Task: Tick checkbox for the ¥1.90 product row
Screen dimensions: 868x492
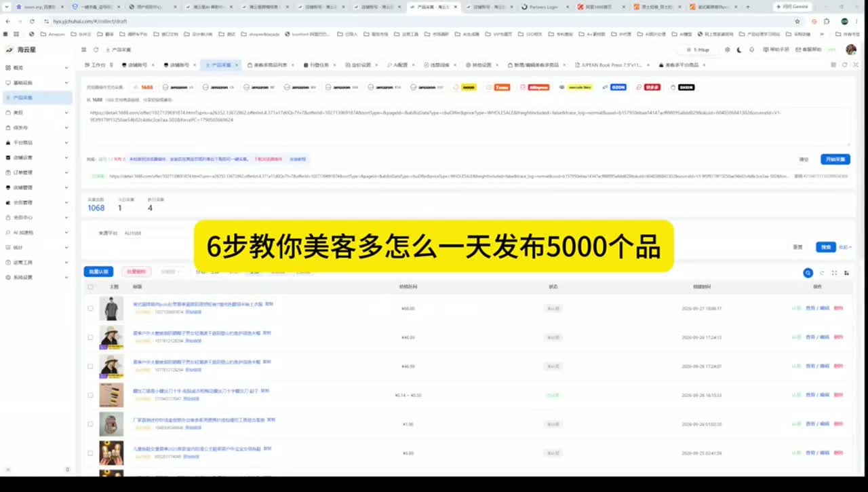Action: pyautogui.click(x=90, y=423)
